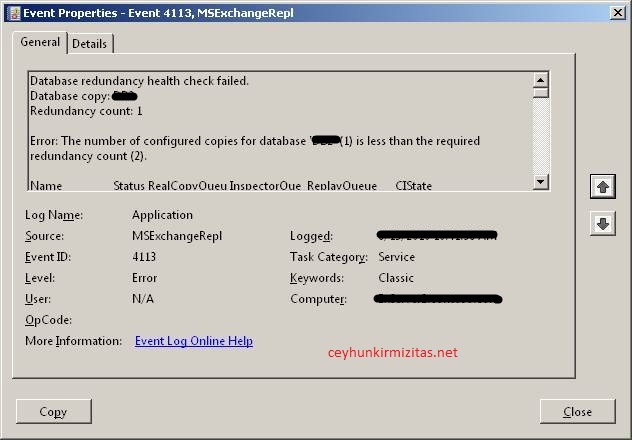This screenshot has width=632, height=440.
Task: Click the Keywords value Classic
Action: (x=396, y=278)
